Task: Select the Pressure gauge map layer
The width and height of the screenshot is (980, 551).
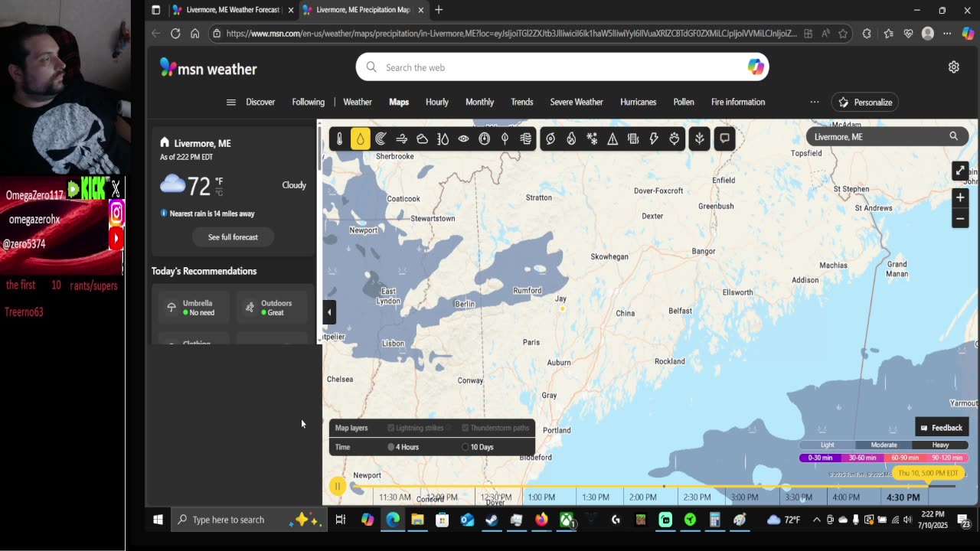Action: click(484, 139)
